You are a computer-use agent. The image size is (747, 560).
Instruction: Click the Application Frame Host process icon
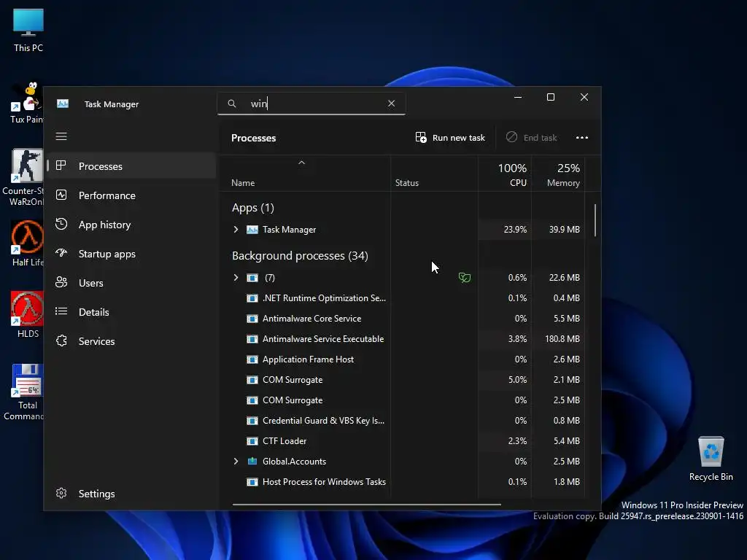[252, 359]
